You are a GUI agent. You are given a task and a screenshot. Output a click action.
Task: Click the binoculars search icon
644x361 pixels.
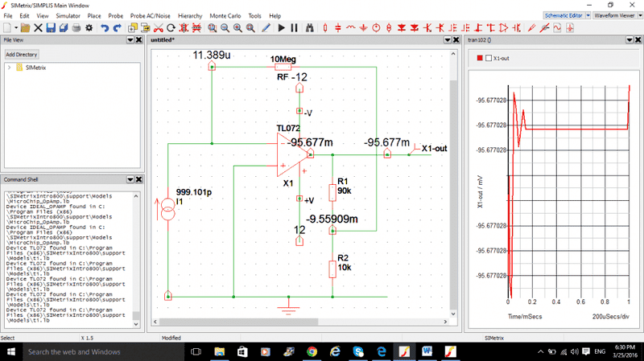(310, 28)
